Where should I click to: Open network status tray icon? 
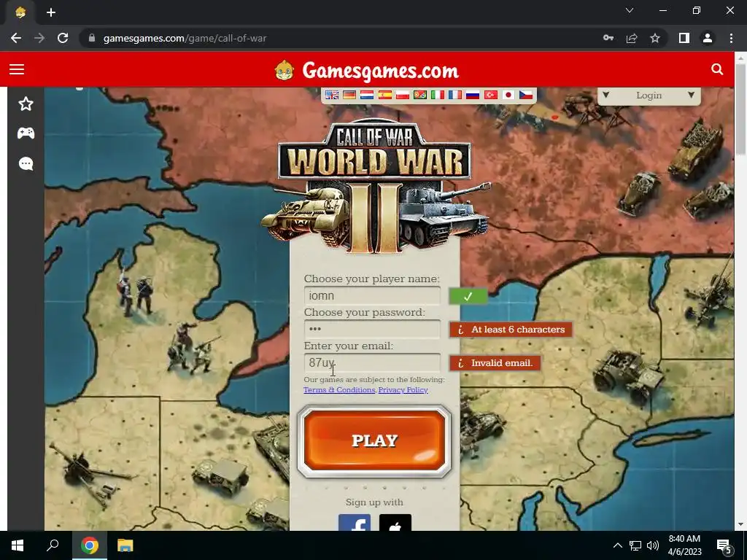click(x=635, y=545)
